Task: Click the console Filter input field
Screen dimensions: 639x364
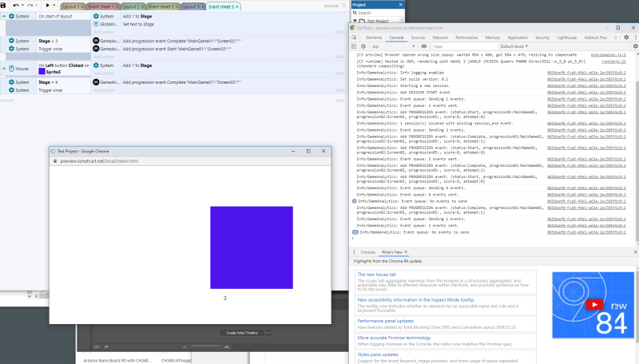Action: (465, 46)
